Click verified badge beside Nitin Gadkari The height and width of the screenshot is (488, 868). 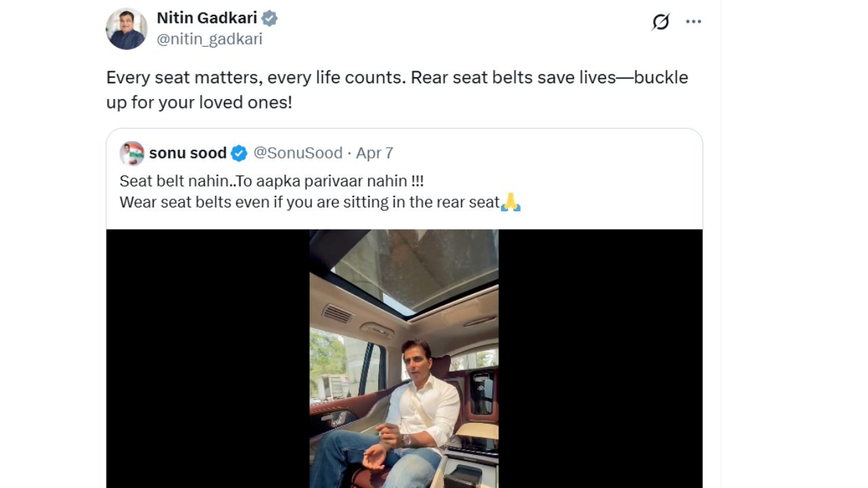(270, 18)
